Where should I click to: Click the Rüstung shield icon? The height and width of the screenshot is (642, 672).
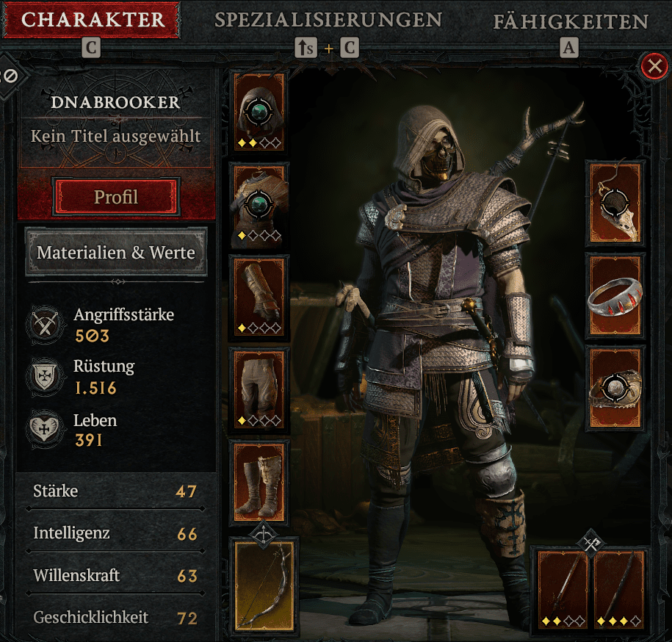tap(45, 378)
